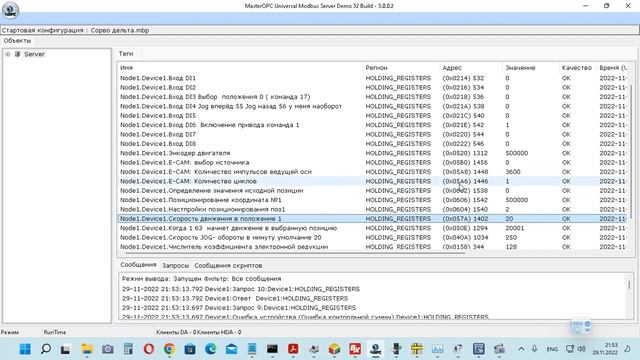Click value 500000 in Энкодер двигателя row

click(516, 153)
